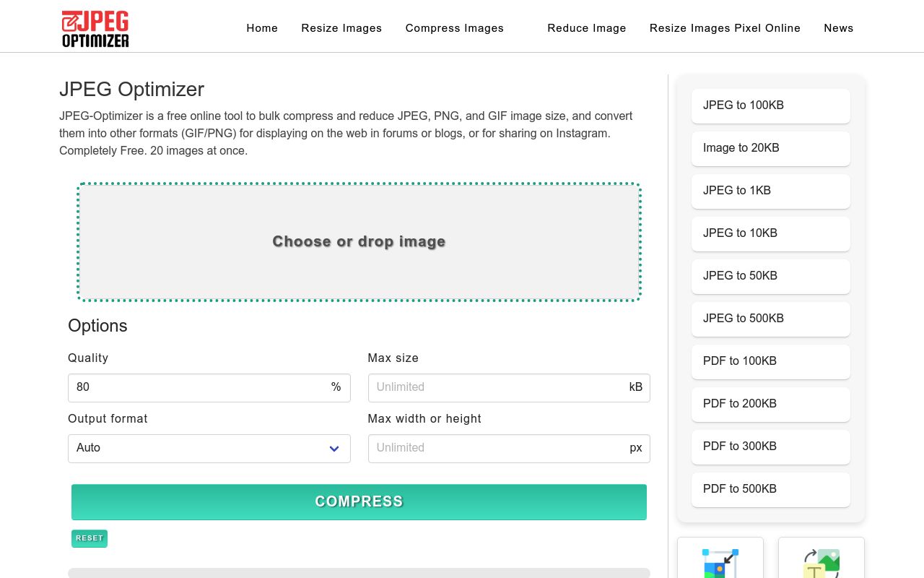Click the PDF to 100KB link

[770, 361]
